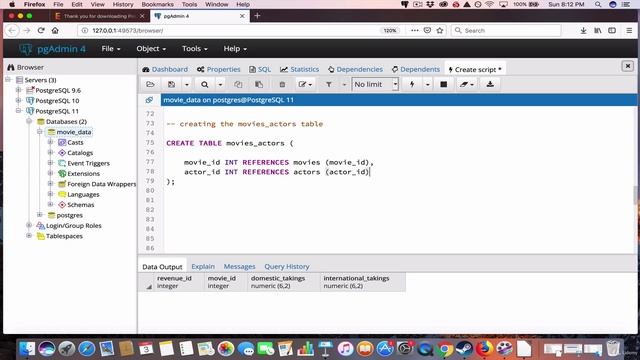The height and width of the screenshot is (360, 640).
Task: Open the No limit rows dropdown
Action: [375, 84]
